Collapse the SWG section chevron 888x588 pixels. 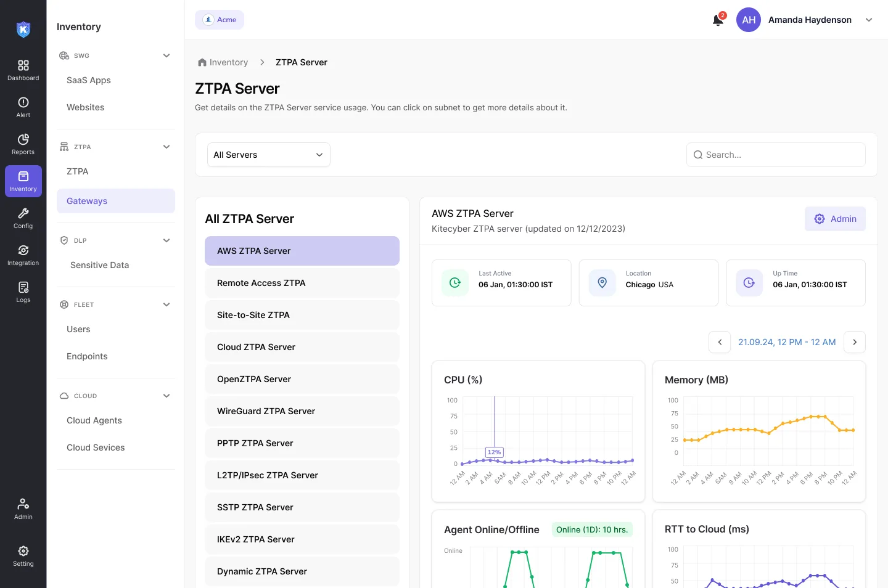tap(166, 55)
